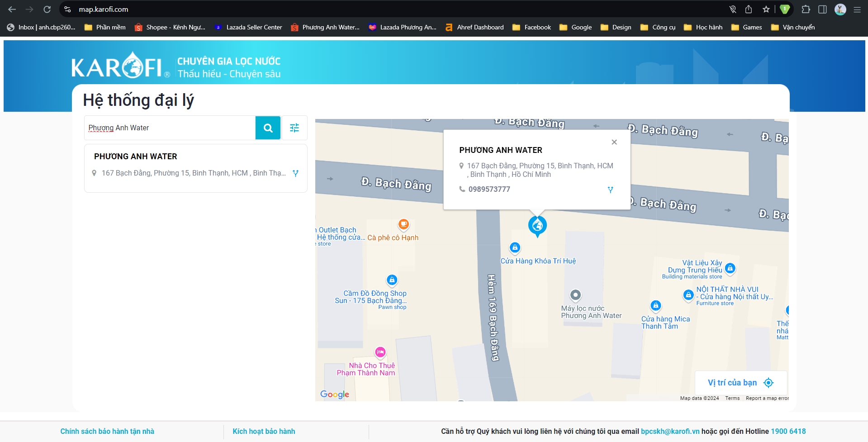This screenshot has width=868, height=442.
Task: Open the Inbox bookmark
Action: pyautogui.click(x=41, y=27)
